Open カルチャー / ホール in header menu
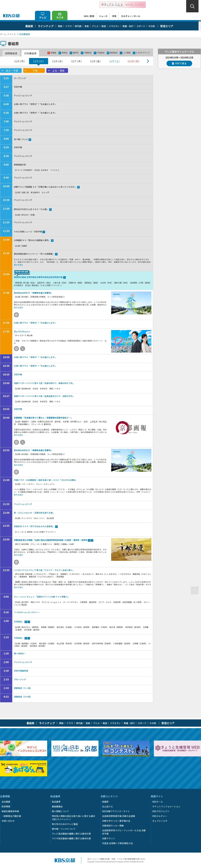The width and height of the screenshot is (201, 868). coord(130,16)
